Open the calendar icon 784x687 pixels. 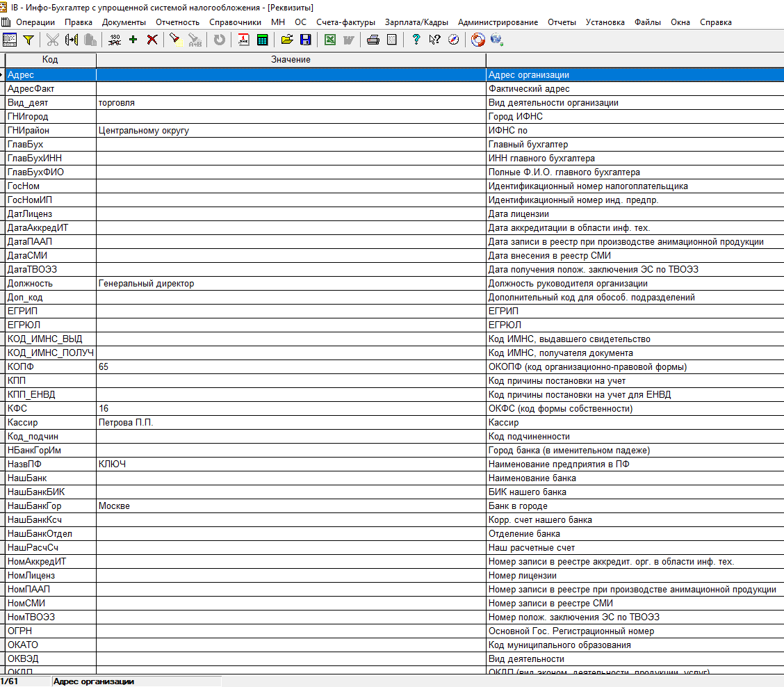coord(243,40)
